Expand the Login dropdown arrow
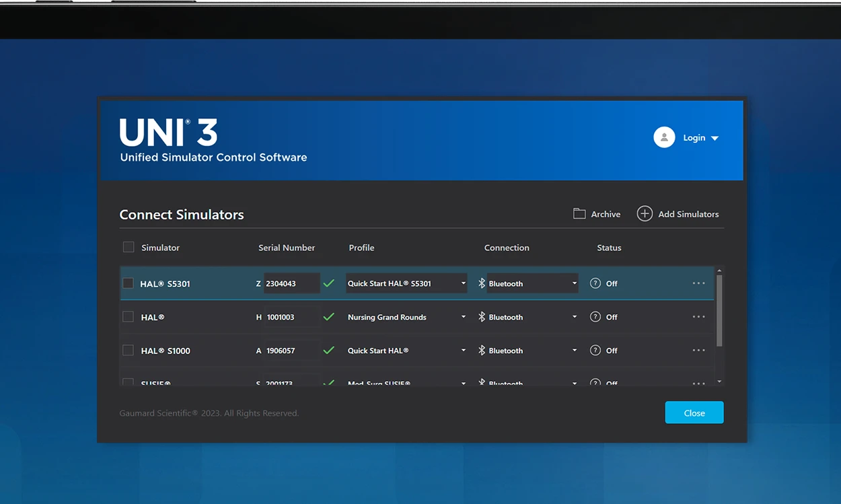Screen dimensions: 841x504 [x=715, y=139]
